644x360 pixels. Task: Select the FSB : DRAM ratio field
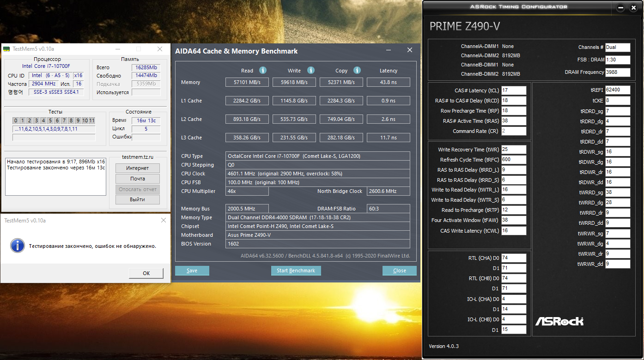pos(618,60)
